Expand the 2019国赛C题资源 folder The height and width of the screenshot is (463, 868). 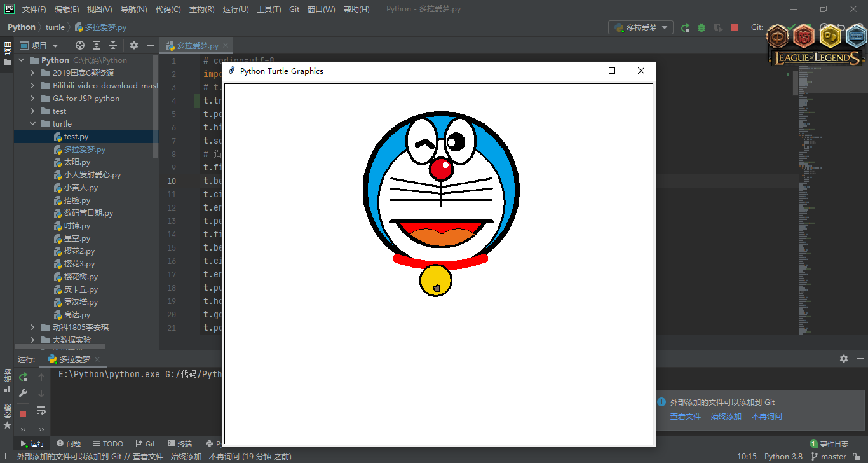33,73
